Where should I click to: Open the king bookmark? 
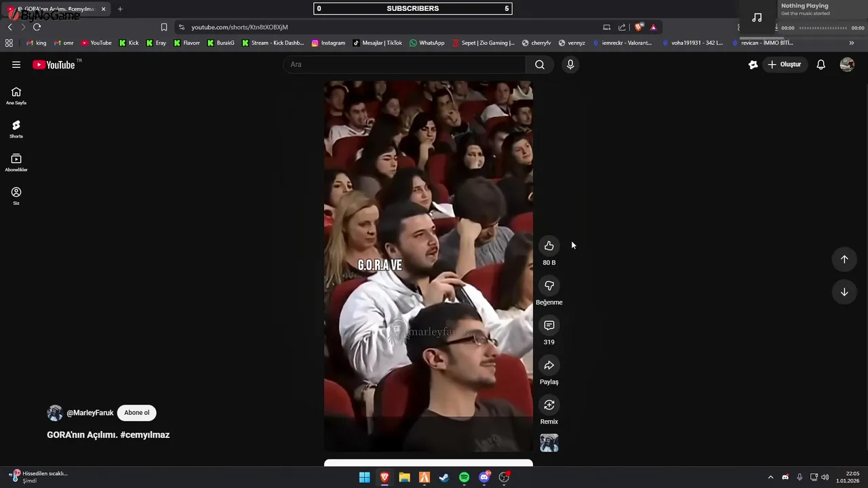(x=36, y=43)
